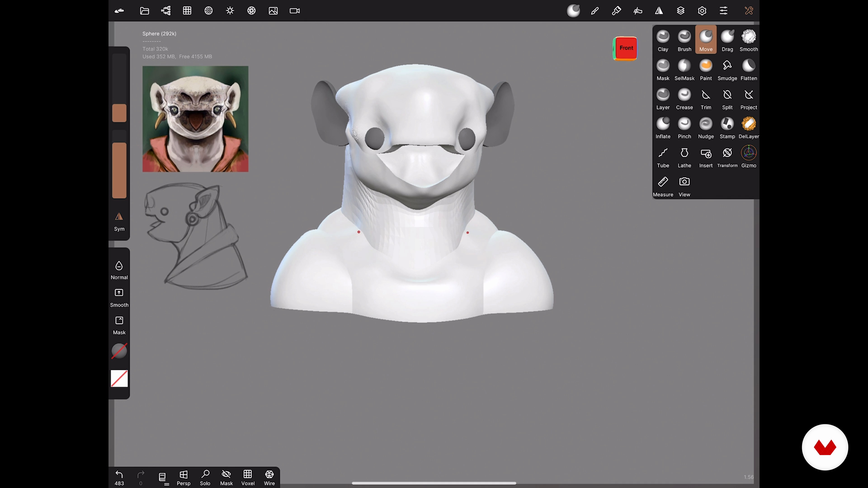Viewport: 868px width, 488px height.
Task: Adjust the brush intensity slider
Action: (x=119, y=164)
